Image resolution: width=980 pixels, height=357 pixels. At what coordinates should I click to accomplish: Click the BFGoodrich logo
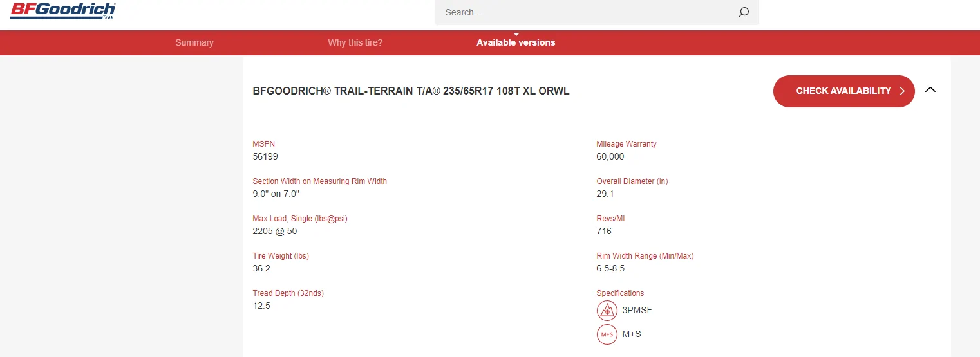click(62, 10)
